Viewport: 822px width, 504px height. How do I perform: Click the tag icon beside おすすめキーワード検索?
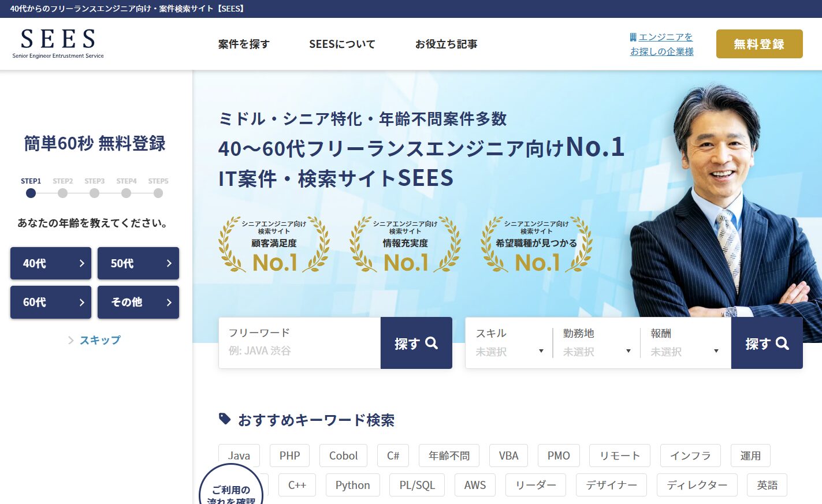tap(225, 419)
